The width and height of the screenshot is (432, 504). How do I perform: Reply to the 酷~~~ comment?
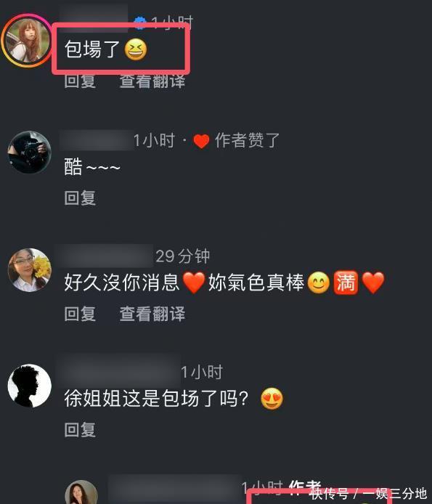click(x=80, y=198)
